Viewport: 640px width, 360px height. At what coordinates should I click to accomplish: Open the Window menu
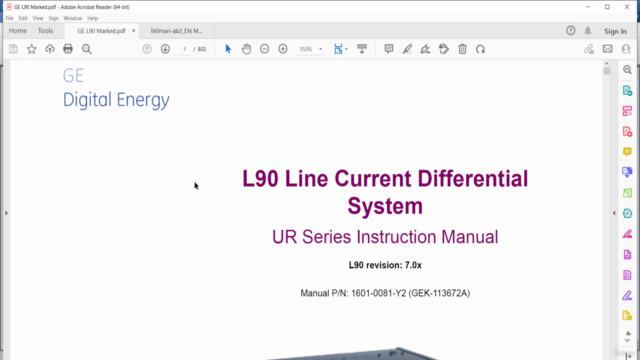pos(73,18)
